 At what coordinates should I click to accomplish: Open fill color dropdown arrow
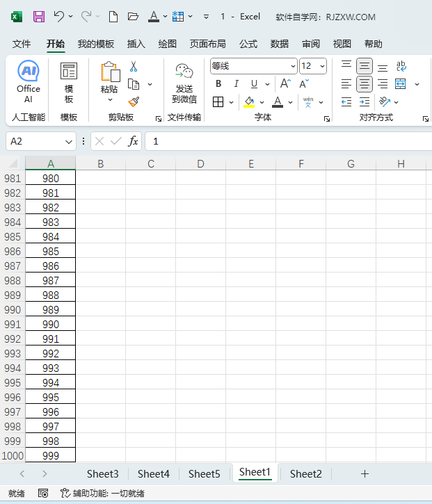pyautogui.click(x=262, y=102)
